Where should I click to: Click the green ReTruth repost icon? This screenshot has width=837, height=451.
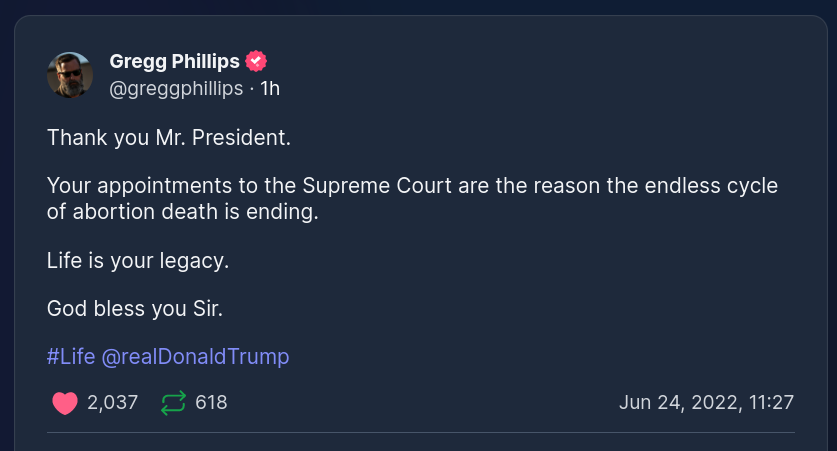pos(174,403)
